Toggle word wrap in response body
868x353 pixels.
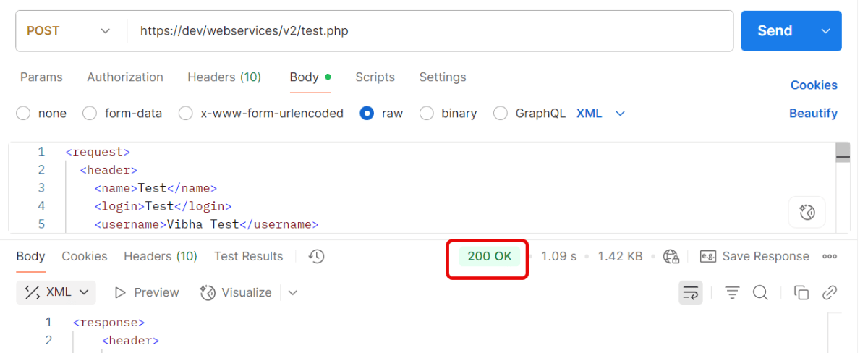point(691,292)
